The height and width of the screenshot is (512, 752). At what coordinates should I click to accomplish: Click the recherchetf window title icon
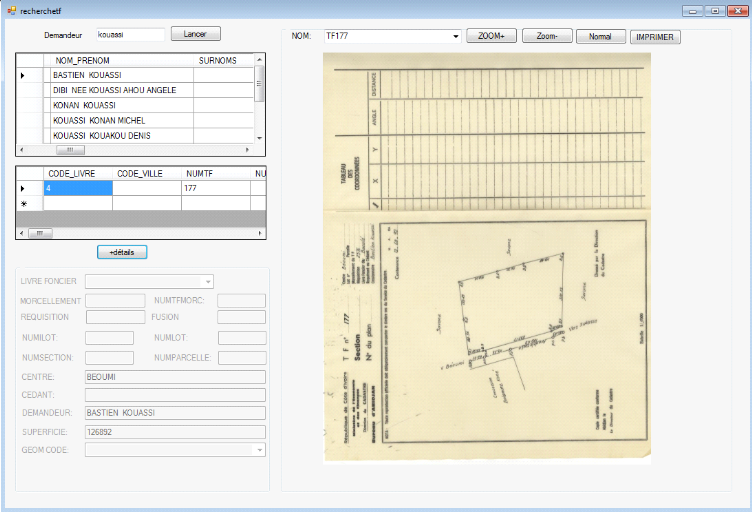coord(10,10)
